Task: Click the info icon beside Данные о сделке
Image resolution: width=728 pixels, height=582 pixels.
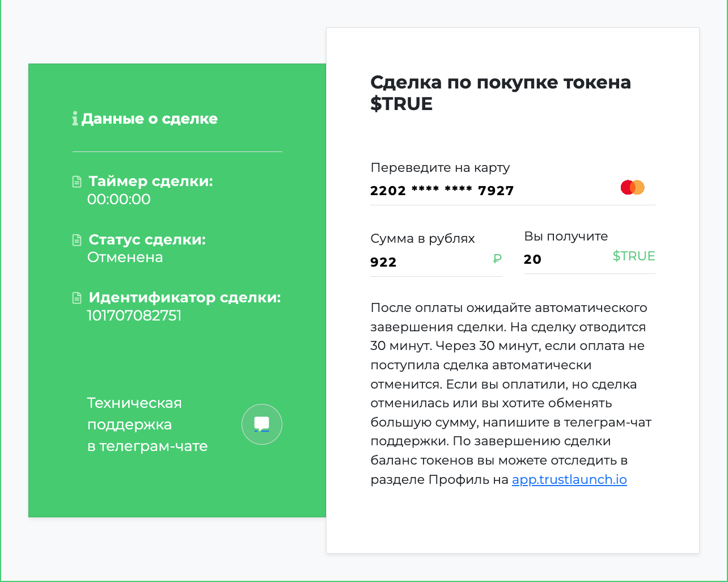Action: point(75,119)
